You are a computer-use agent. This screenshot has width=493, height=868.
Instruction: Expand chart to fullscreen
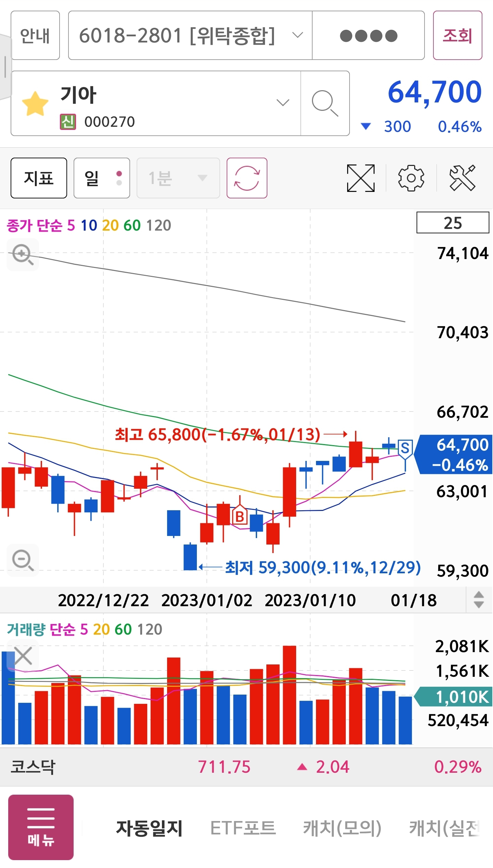pos(361,178)
